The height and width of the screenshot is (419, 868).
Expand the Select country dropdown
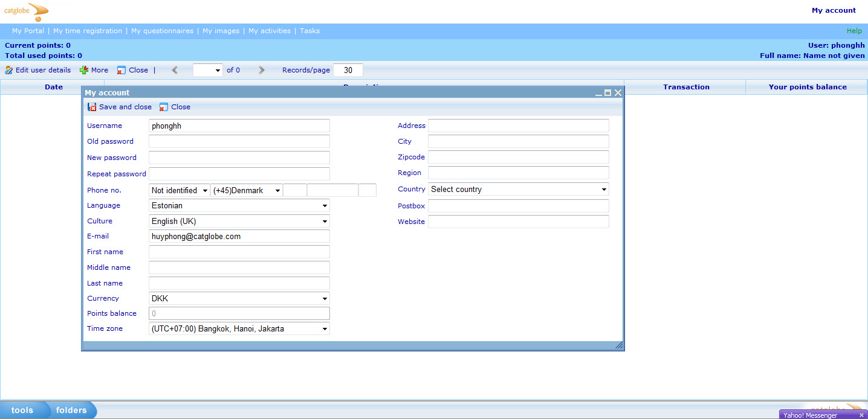[x=518, y=190]
